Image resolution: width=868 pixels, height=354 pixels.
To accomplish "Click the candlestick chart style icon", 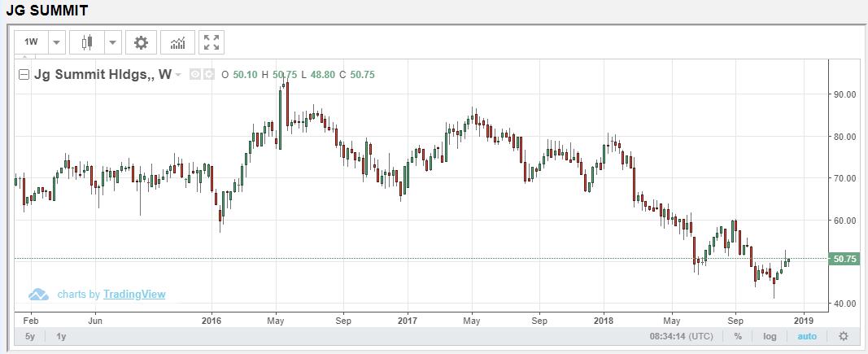I will click(x=87, y=42).
